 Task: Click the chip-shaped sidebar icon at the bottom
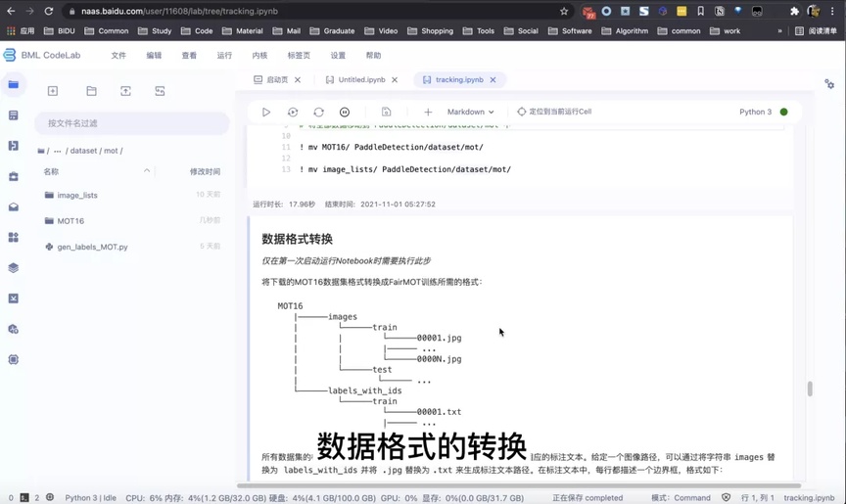click(x=14, y=359)
